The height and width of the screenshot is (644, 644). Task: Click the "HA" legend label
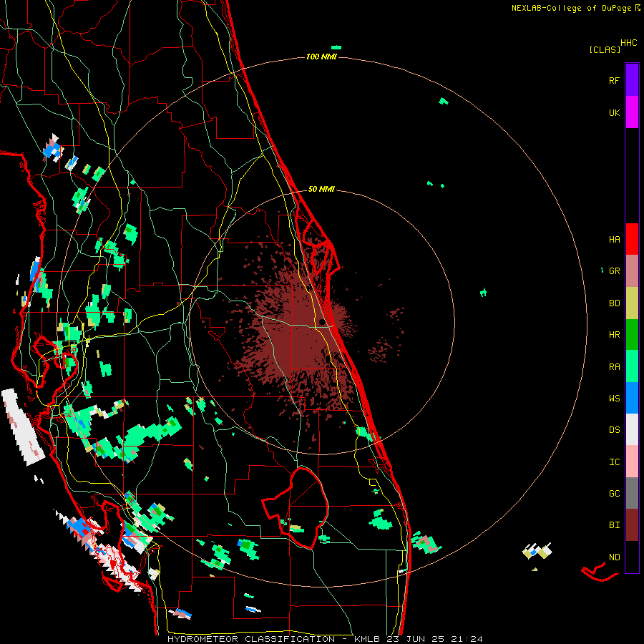click(x=614, y=240)
